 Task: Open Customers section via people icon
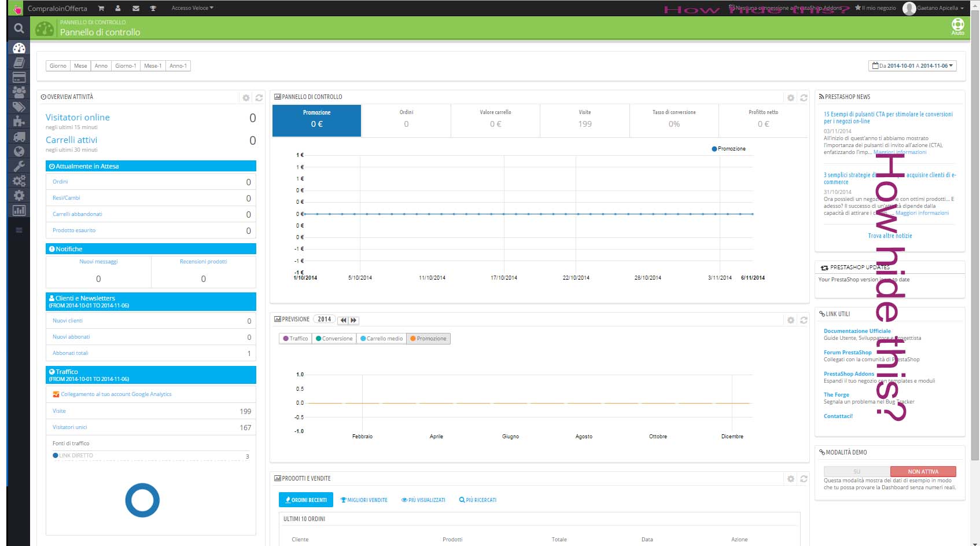pos(19,91)
